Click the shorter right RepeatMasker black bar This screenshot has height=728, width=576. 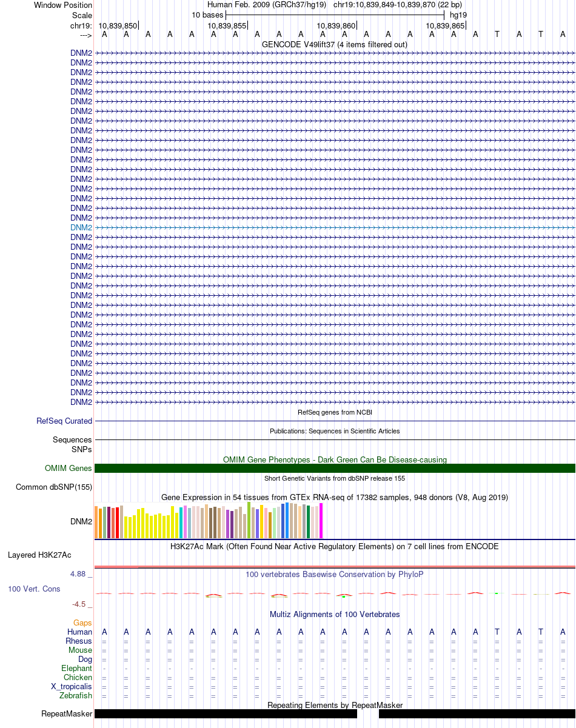point(477,713)
